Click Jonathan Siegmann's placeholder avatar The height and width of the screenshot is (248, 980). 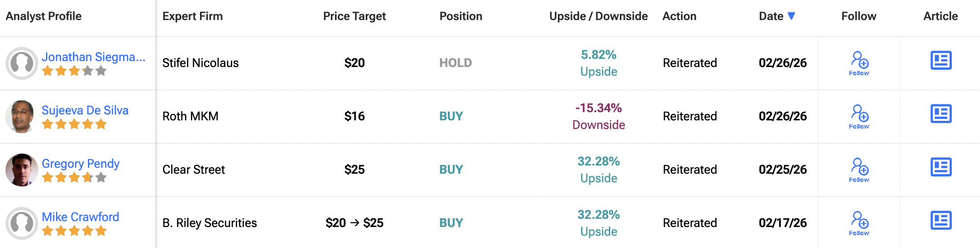click(21, 63)
